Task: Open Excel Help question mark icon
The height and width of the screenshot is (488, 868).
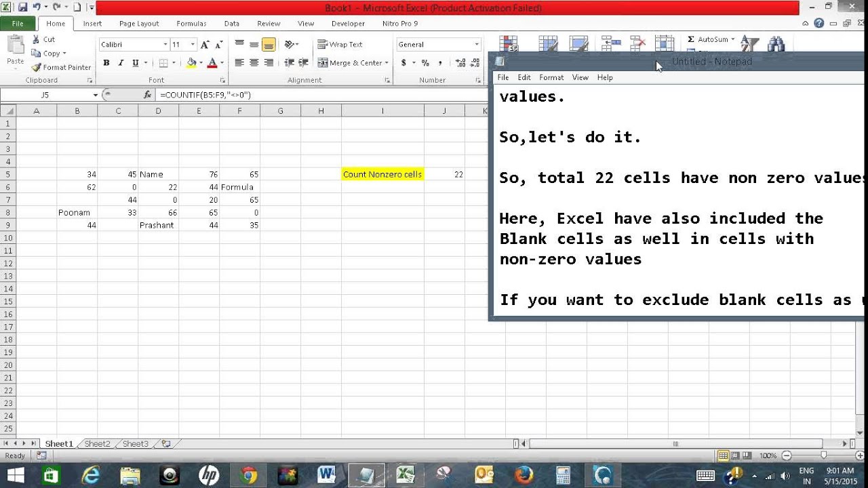Action: point(819,23)
